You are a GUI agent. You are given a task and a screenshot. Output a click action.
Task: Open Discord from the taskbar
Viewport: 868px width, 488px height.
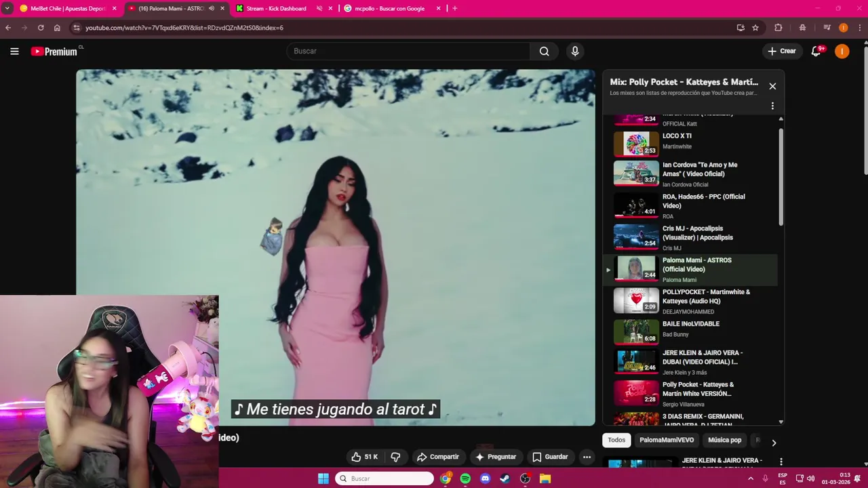[485, 479]
